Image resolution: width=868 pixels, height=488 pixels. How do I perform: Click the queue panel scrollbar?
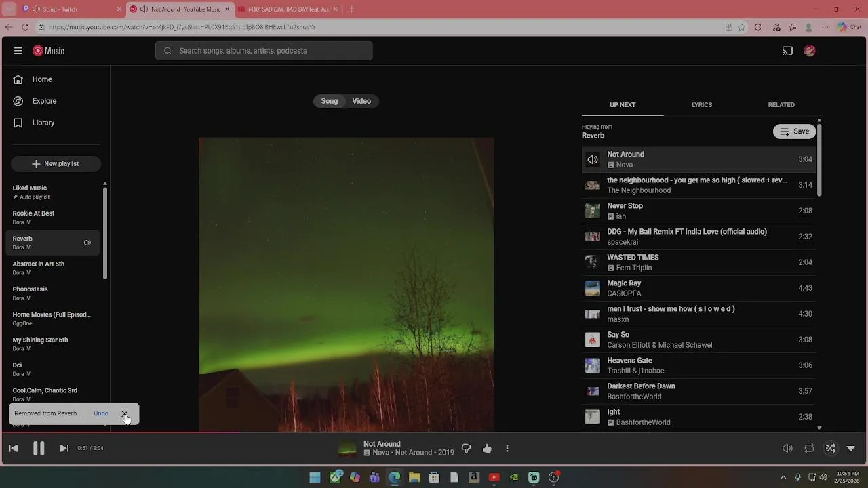coord(819,161)
